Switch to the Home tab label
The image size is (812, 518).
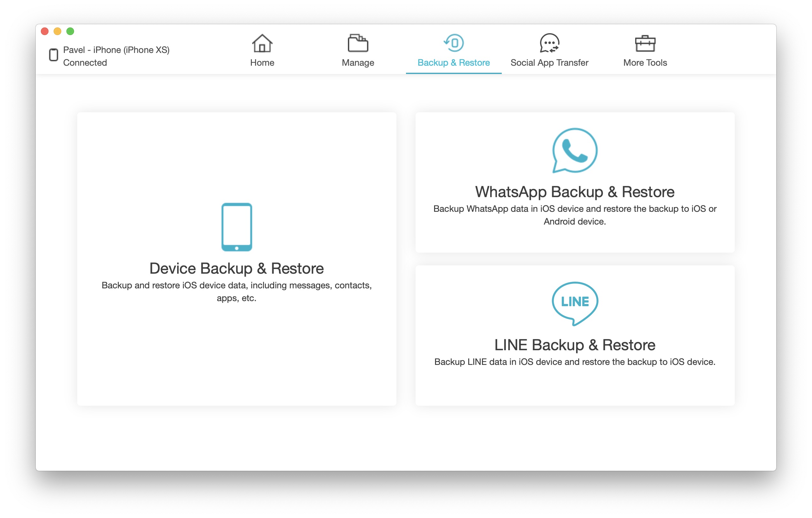[262, 63]
